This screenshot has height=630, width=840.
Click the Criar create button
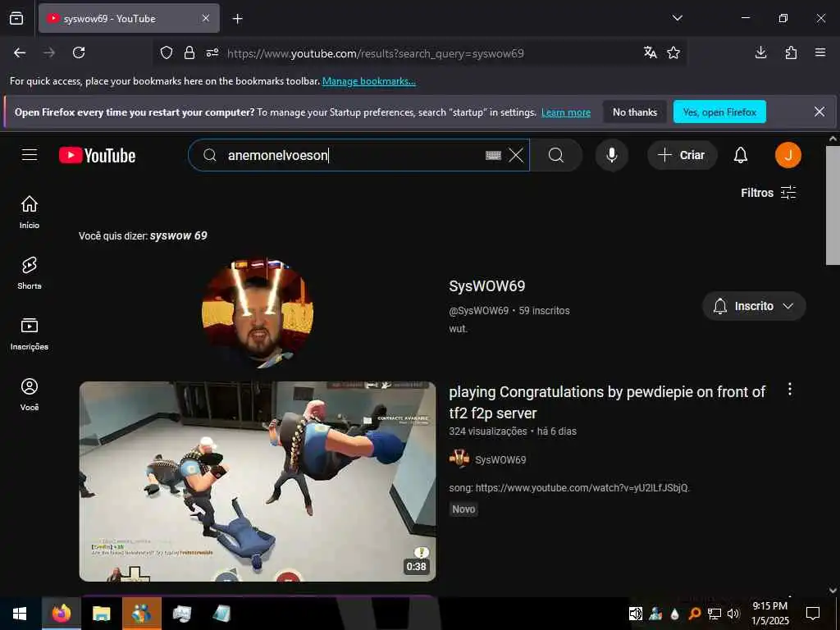(x=682, y=155)
